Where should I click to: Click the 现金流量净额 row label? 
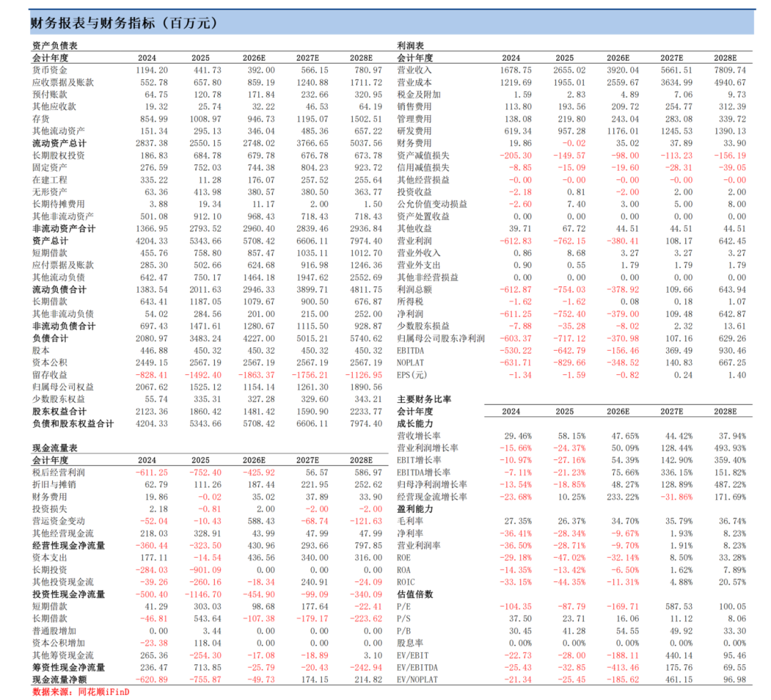pos(59,680)
